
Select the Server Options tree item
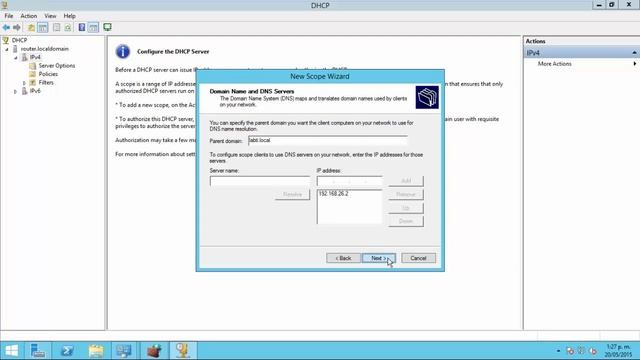coord(57,66)
